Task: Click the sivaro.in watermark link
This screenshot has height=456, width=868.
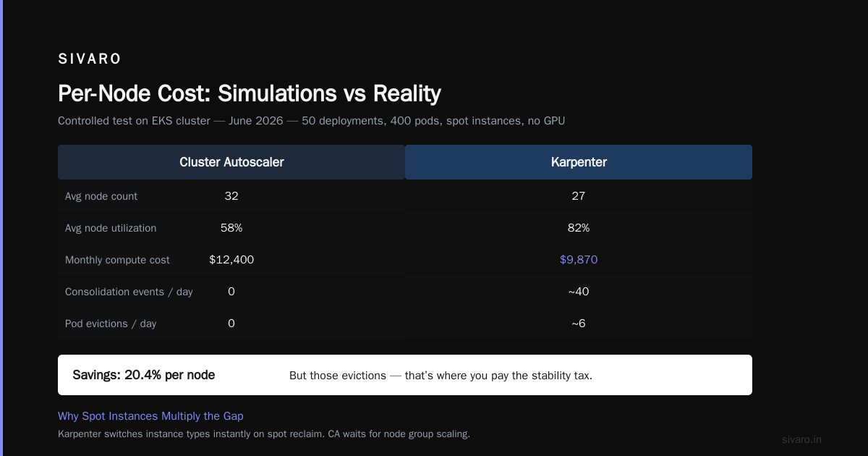Action: [802, 439]
